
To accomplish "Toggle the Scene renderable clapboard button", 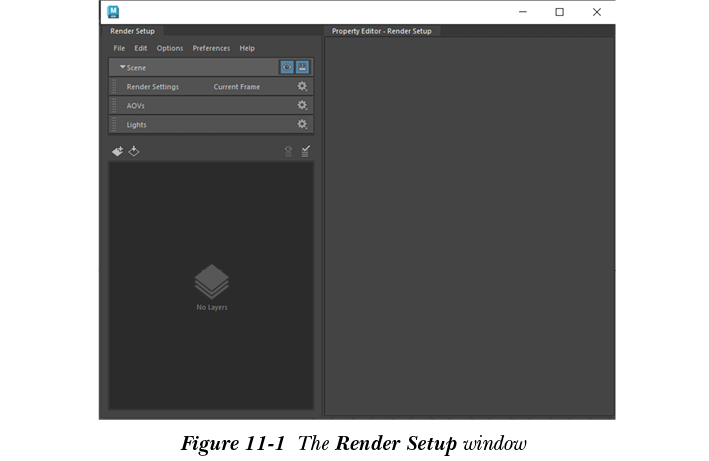I will pos(303,67).
